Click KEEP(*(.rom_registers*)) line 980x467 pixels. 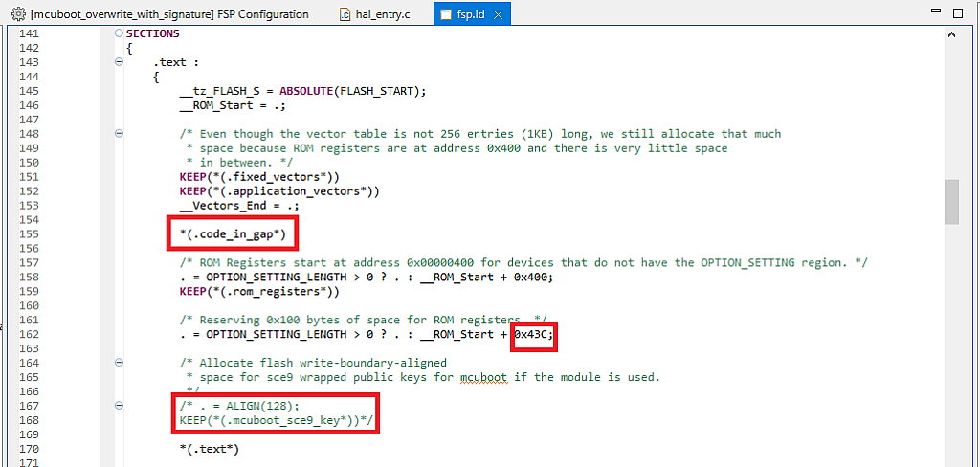click(x=258, y=291)
